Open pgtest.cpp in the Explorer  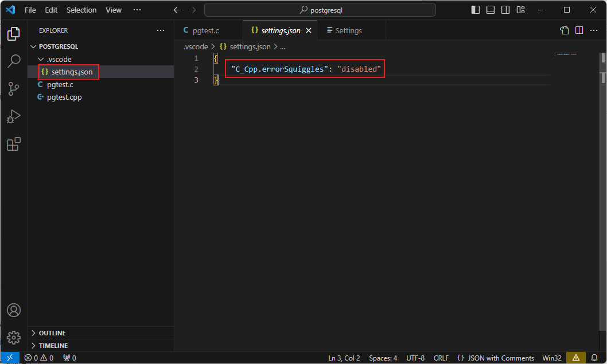64,97
